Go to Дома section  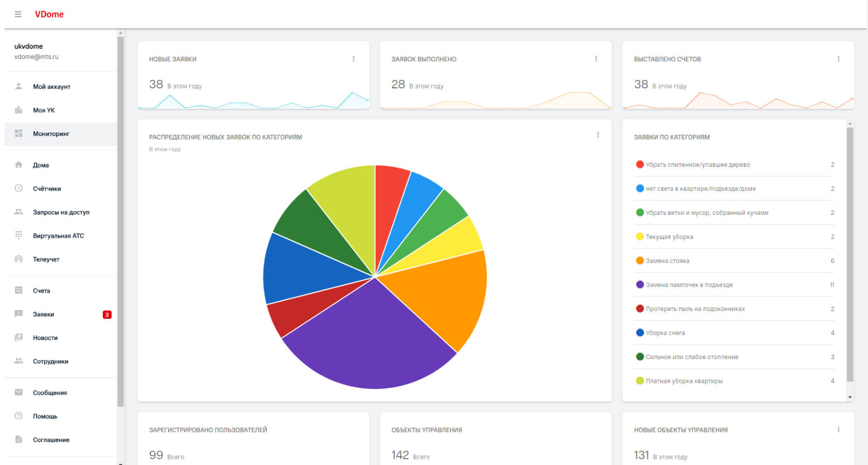point(60,165)
